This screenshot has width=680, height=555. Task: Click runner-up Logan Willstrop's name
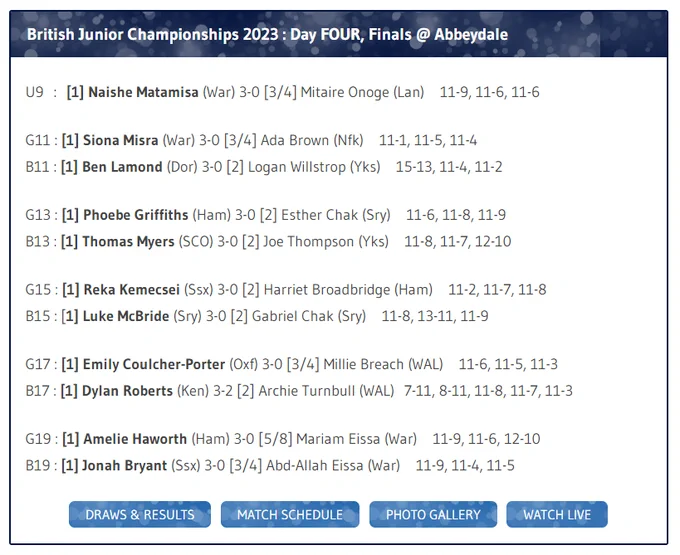click(297, 167)
